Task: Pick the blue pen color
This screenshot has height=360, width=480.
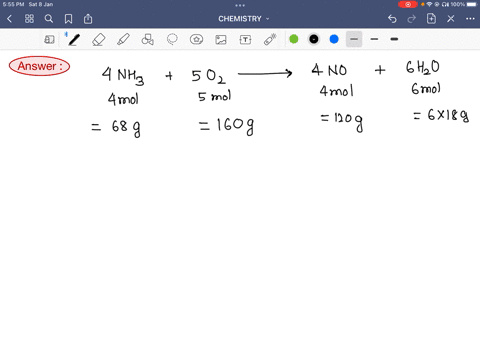Action: [x=334, y=39]
